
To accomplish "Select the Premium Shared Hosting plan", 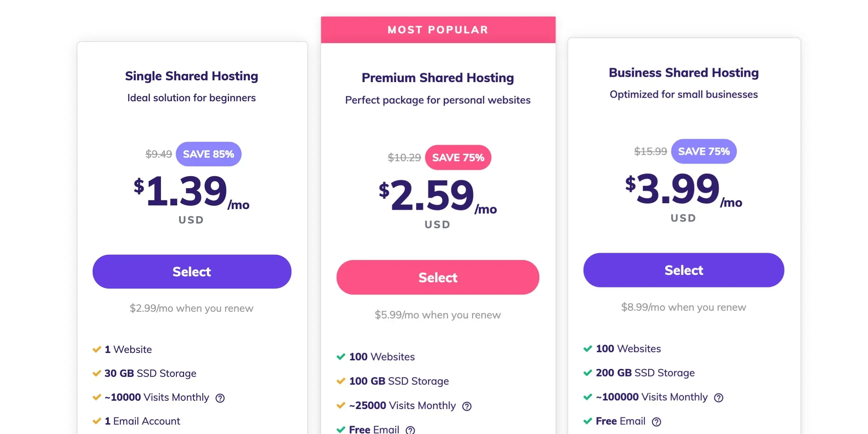I will 438,277.
